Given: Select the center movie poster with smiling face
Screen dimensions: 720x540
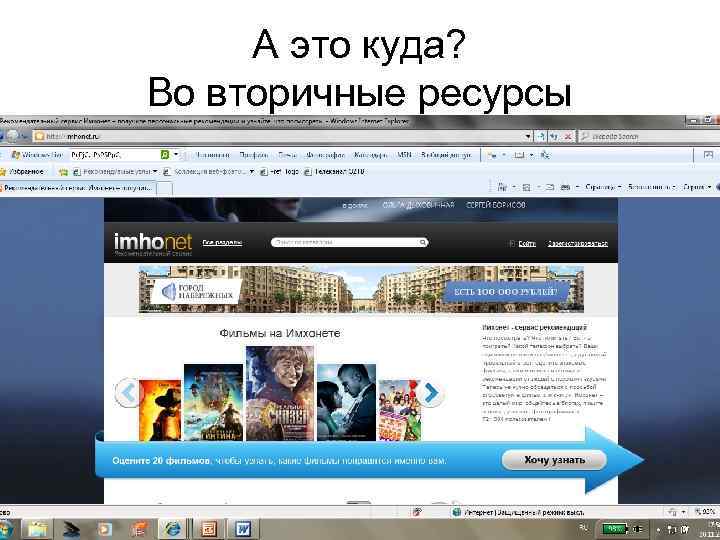Looking at the screenshot, I should tap(280, 394).
